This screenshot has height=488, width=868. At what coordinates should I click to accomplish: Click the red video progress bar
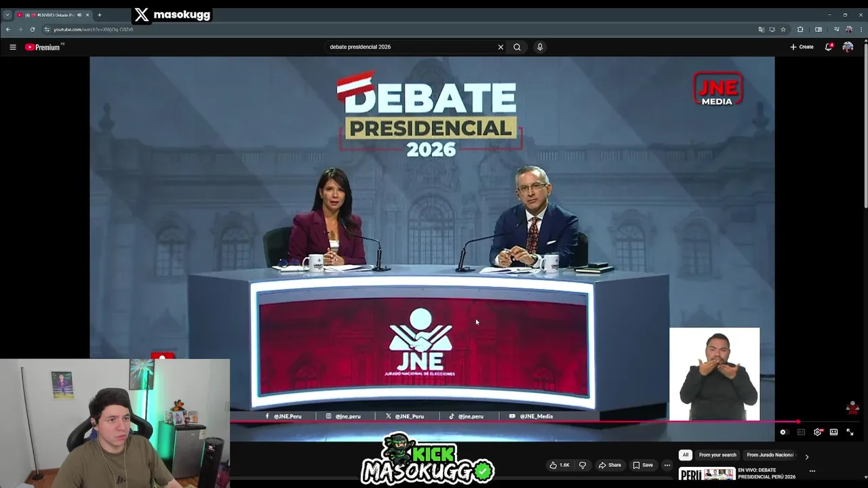click(514, 422)
